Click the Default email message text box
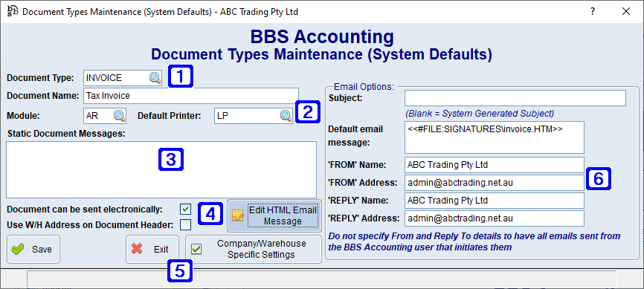 [494, 137]
